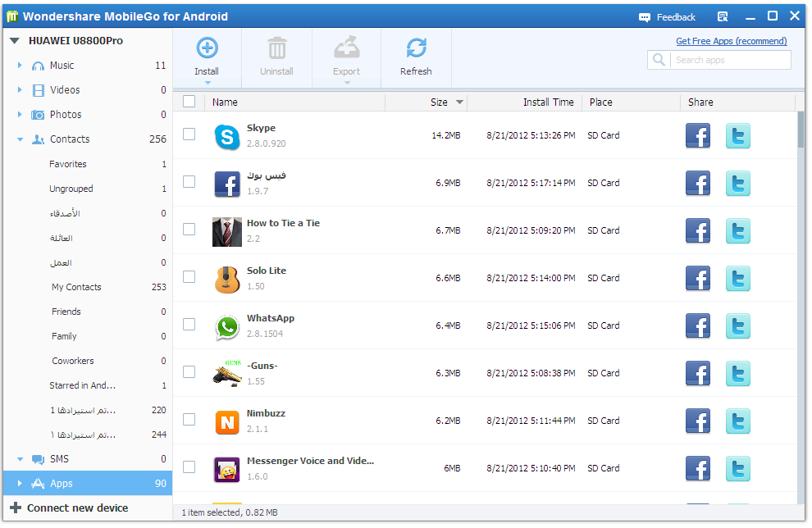Select Coworkers contact group
Screen dimensions: 812x528
pos(72,361)
